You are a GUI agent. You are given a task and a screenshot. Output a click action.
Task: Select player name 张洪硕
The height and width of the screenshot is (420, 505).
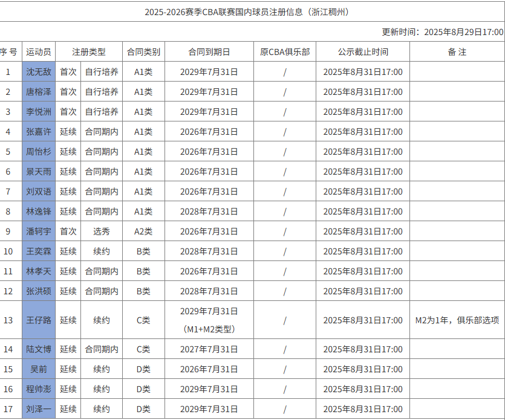tap(39, 291)
